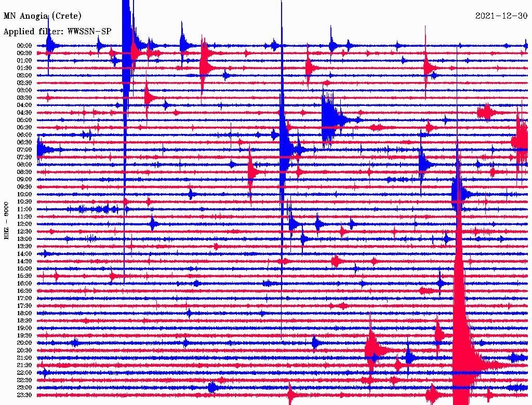The image size is (532, 405).
Task: Select the 10:00 time row label
Action: (x=24, y=194)
